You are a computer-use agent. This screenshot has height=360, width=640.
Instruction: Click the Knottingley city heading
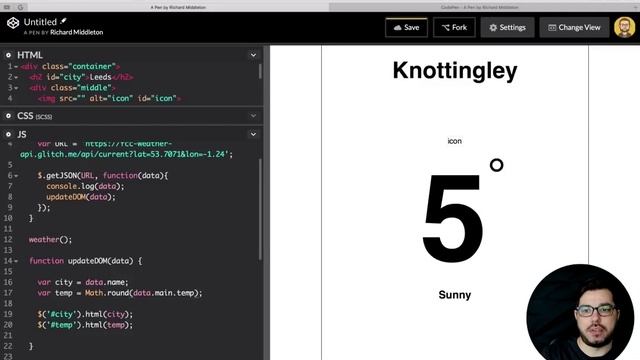[x=455, y=71]
